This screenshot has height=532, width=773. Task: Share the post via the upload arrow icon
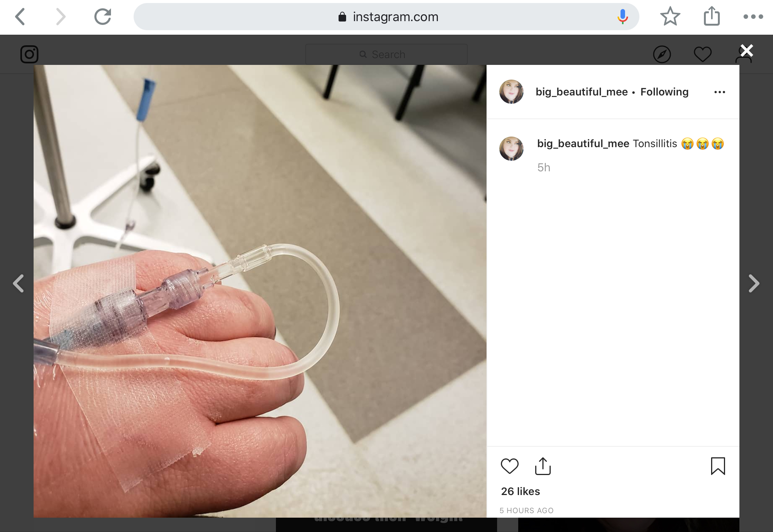point(543,466)
